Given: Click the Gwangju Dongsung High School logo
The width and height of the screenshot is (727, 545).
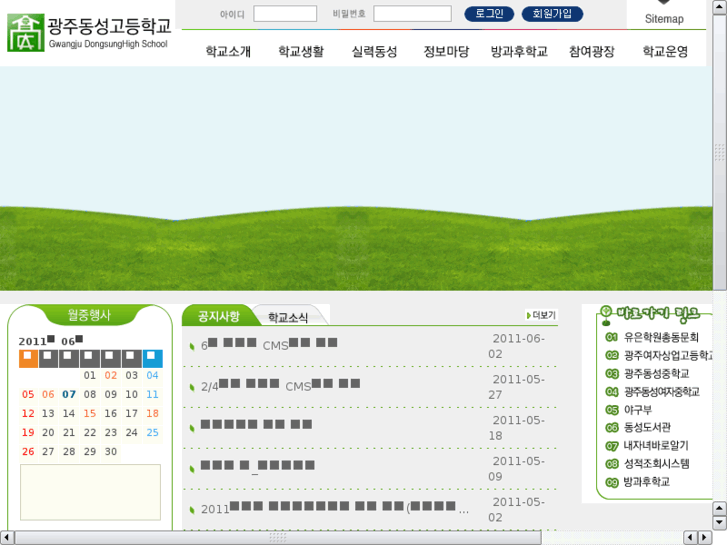Looking at the screenshot, I should click(89, 32).
